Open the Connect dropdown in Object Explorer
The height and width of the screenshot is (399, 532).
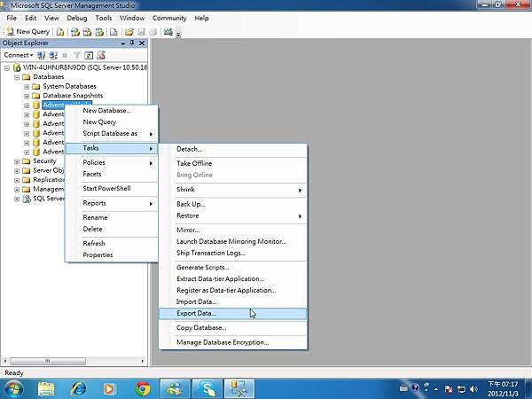[19, 55]
